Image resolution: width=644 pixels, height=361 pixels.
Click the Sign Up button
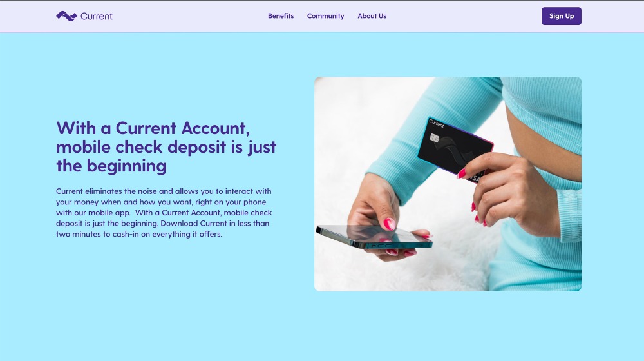tap(561, 16)
